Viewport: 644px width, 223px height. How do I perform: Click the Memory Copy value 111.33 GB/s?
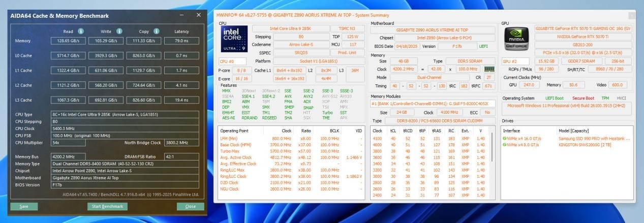pyautogui.click(x=143, y=41)
